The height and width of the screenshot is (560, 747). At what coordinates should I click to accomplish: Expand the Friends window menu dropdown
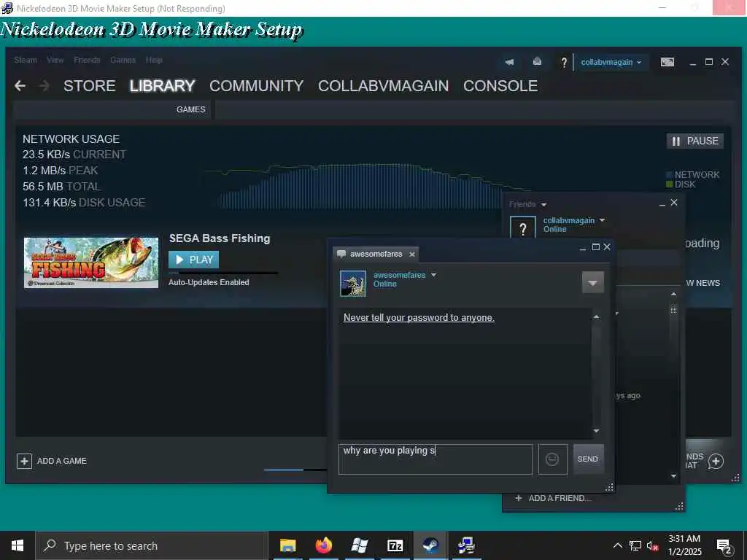pyautogui.click(x=543, y=205)
